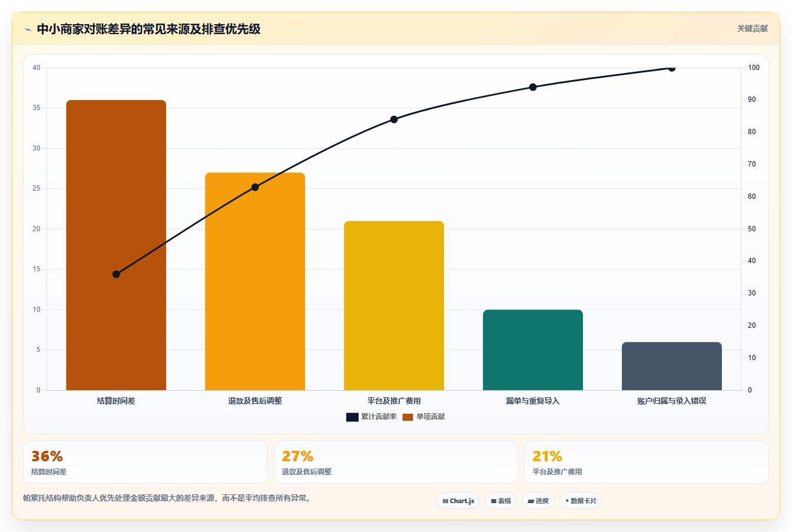The height and width of the screenshot is (532, 792).
Task: Toggle the 累计贡献率 legend swatch
Action: coord(352,417)
